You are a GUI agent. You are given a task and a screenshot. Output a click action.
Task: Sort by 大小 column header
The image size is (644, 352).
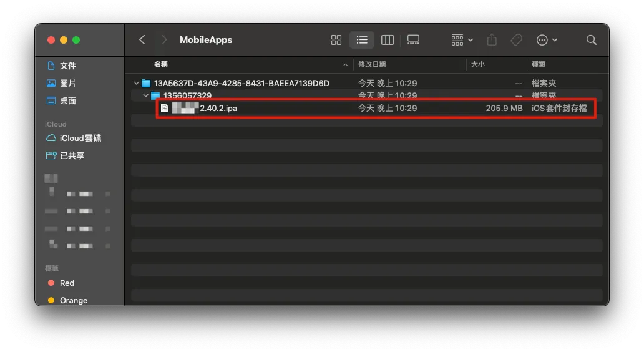[478, 64]
